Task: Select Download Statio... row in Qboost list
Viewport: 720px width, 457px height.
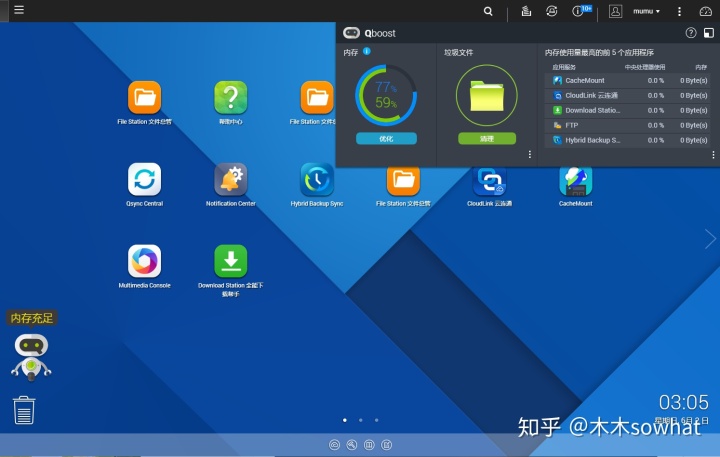Action: [627, 110]
